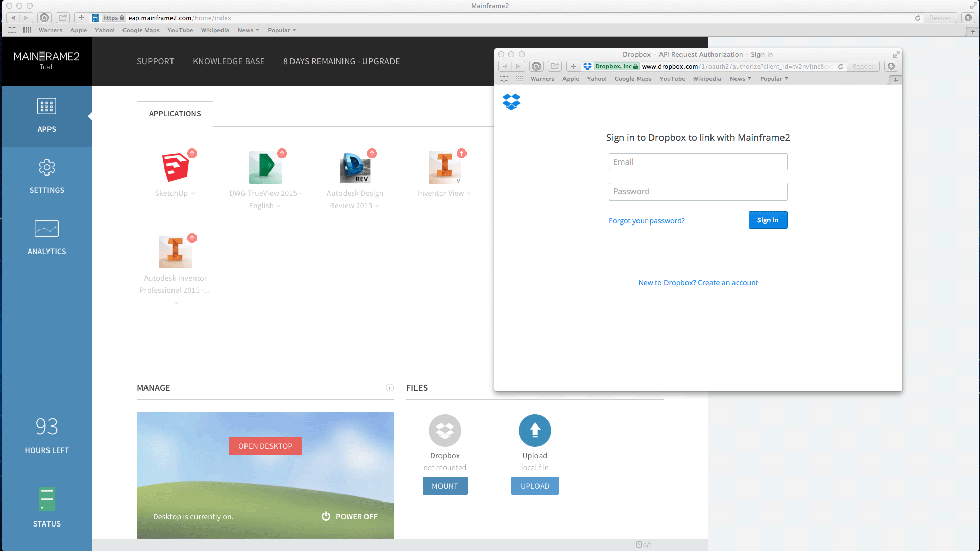
Task: Click the Inventor View app icon
Action: pos(444,167)
